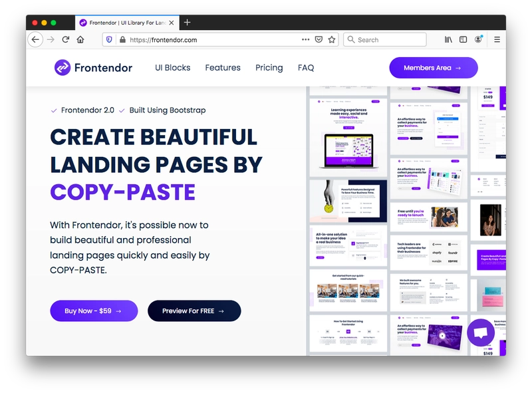Click the padlock site security icon

pyautogui.click(x=122, y=40)
